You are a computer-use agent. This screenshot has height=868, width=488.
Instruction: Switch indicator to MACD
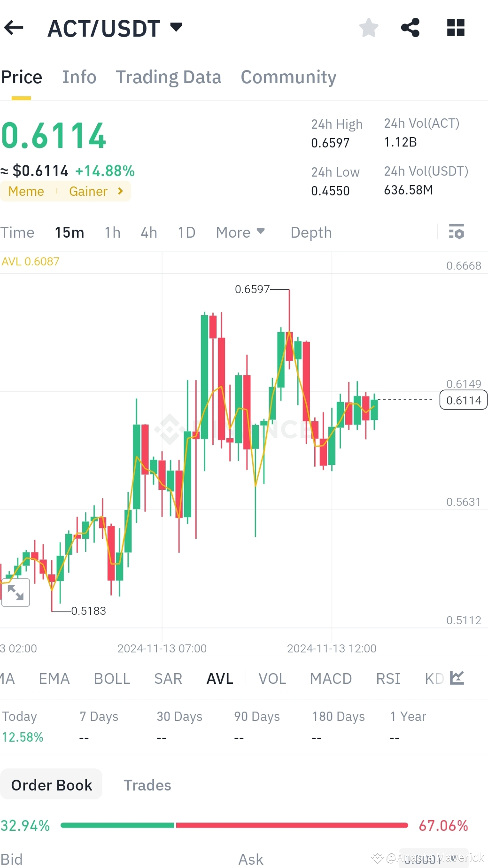coord(330,678)
